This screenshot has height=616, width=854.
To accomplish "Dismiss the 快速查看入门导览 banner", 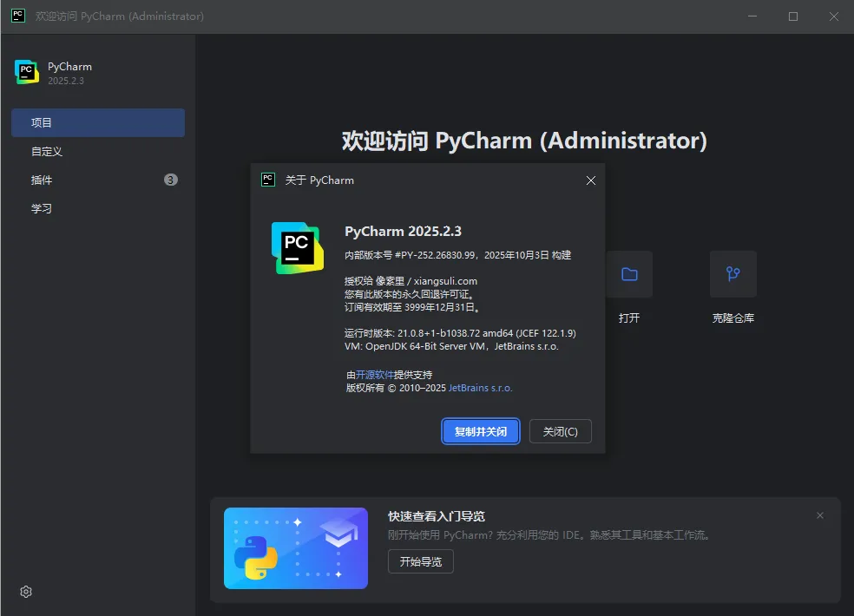I will [820, 515].
